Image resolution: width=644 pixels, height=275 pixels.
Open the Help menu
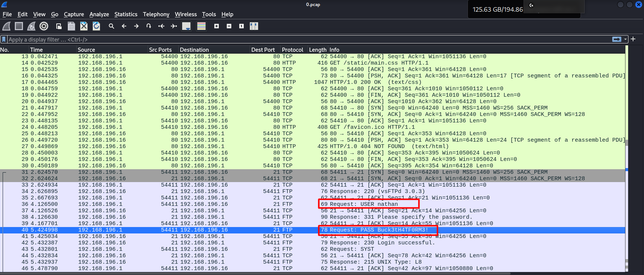click(227, 14)
